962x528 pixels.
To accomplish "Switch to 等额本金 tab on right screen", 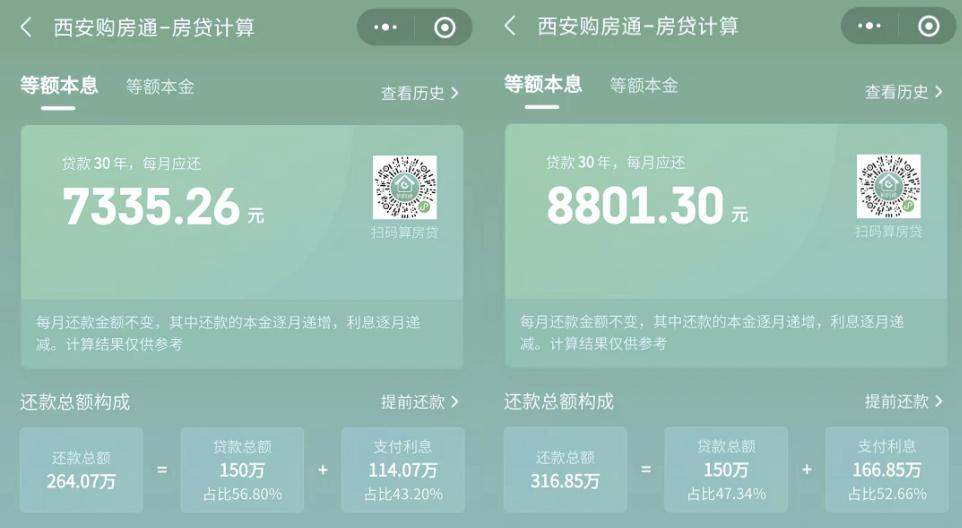I will (x=644, y=85).
